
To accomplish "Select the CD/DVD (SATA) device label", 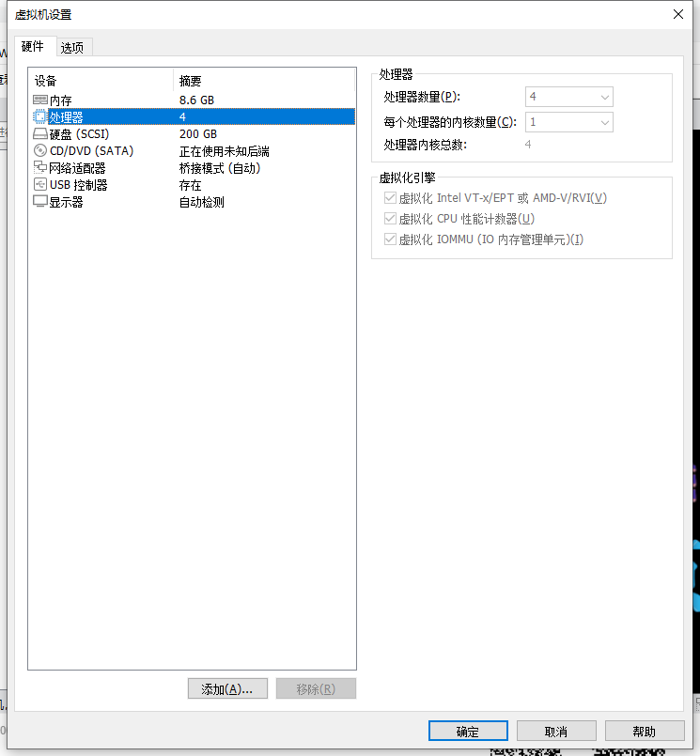I will [92, 151].
